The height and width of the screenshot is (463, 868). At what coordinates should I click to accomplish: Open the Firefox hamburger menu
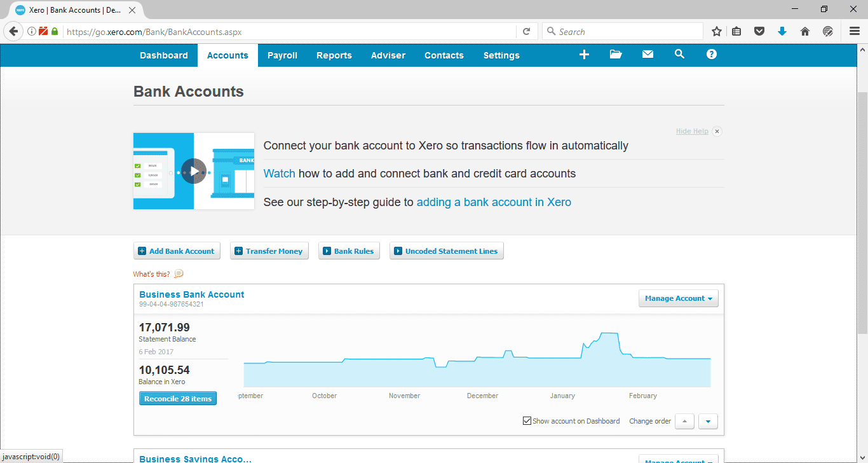pos(855,31)
